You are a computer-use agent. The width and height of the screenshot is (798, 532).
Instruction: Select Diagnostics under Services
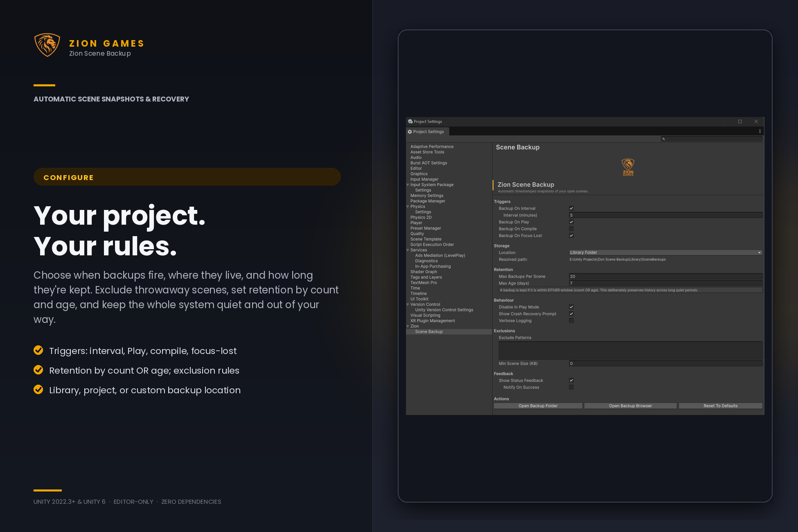(426, 261)
